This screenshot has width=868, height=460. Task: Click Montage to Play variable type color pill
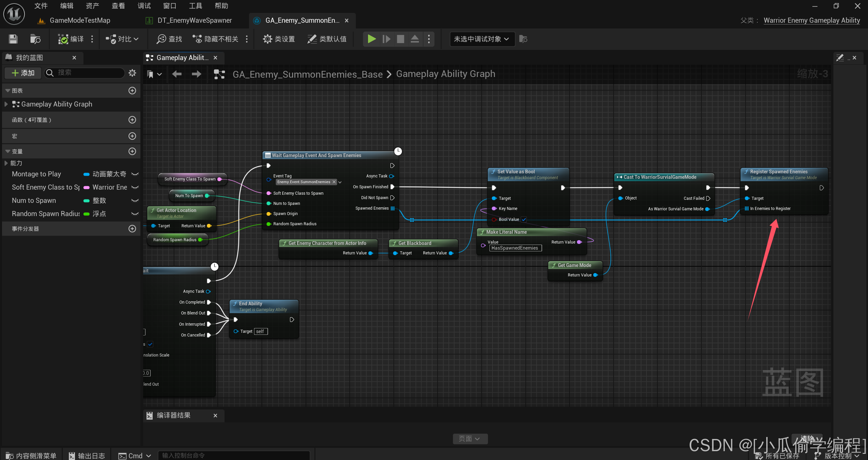point(86,174)
